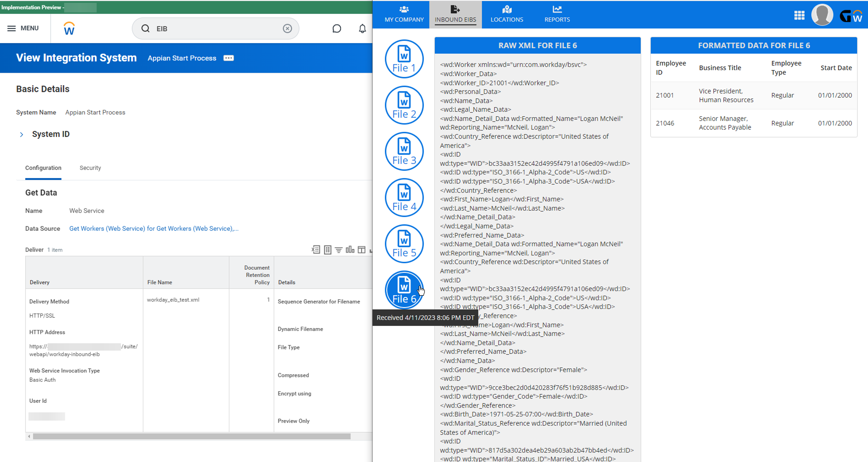Viewport: 868px width, 462px height.
Task: Click the Sequence Generator for Filename label
Action: (319, 302)
